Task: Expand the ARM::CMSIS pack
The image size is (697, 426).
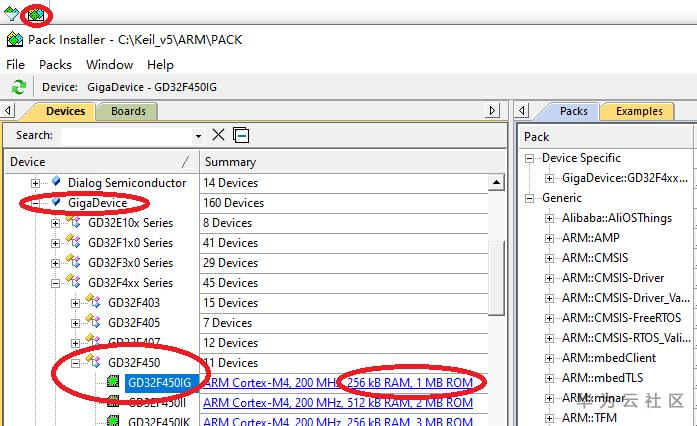Action: pyautogui.click(x=549, y=258)
